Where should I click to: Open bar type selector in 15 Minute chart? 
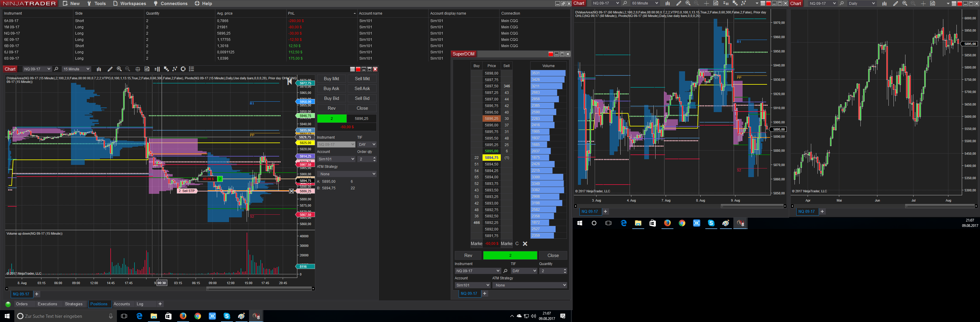tap(99, 69)
